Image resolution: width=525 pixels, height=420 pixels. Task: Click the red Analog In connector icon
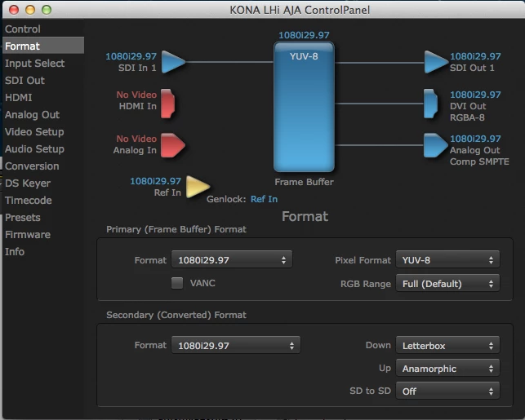[x=172, y=145]
